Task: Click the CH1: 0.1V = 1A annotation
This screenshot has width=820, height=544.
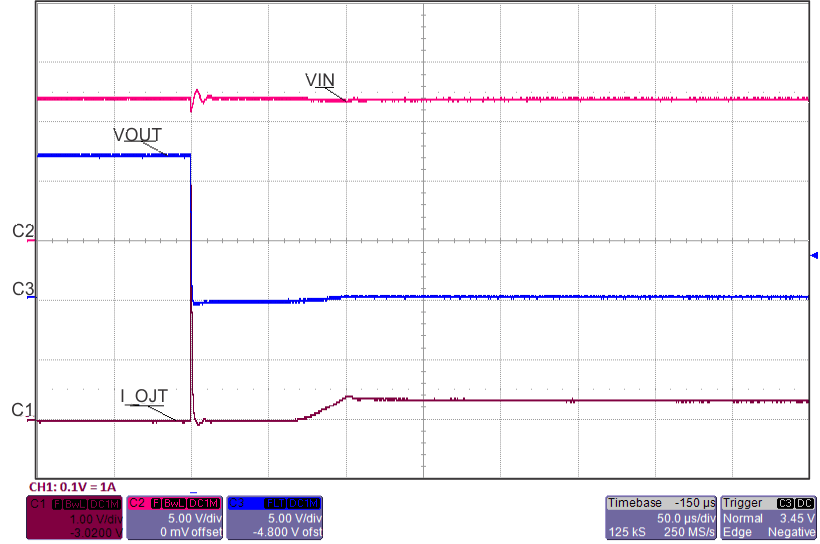Action: pos(72,487)
